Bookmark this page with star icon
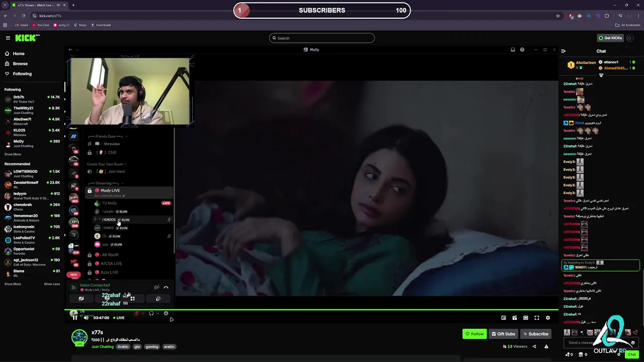Screen dimensions: 644x362 [x=558, y=16]
